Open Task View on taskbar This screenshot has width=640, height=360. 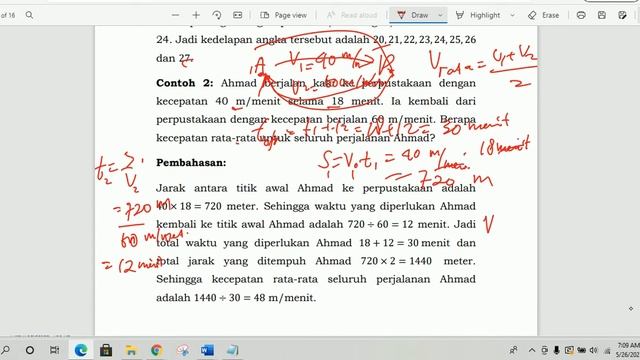(x=54, y=350)
